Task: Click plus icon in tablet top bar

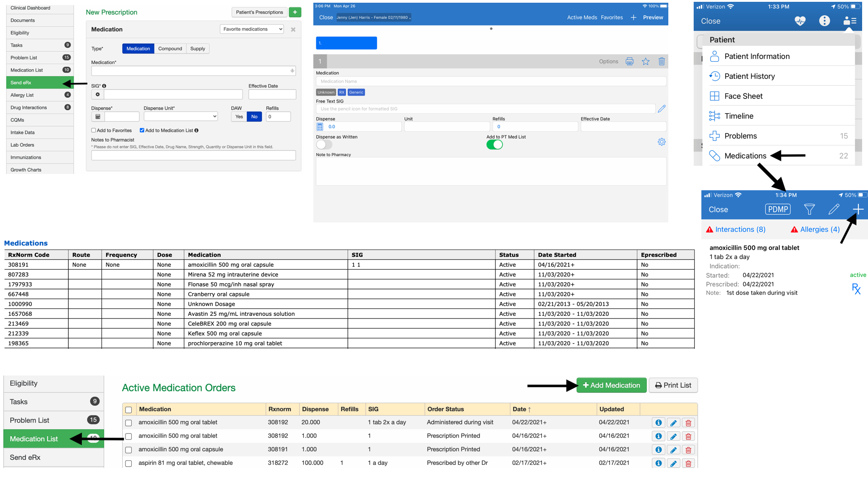Action: coord(633,18)
